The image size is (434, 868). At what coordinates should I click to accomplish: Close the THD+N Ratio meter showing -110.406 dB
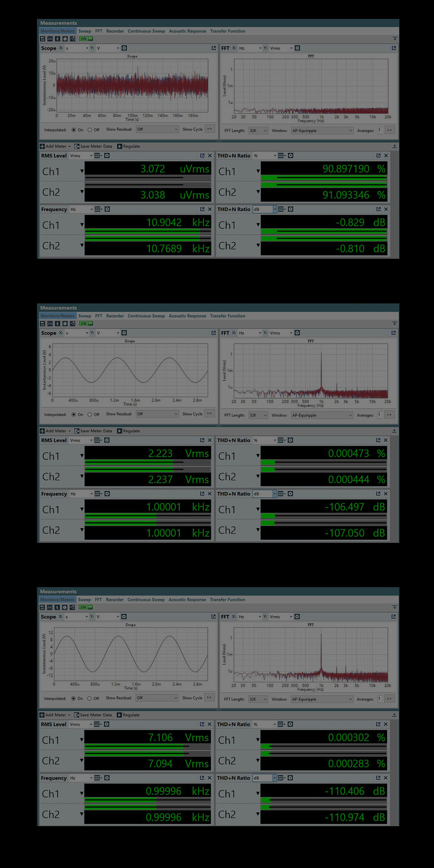click(385, 778)
